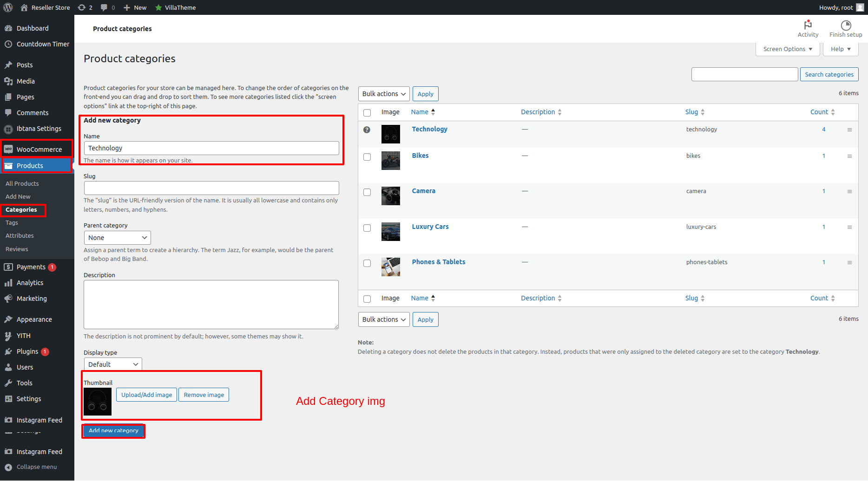Toggle the select-all checkbox in table header
This screenshot has height=481, width=868.
click(367, 113)
